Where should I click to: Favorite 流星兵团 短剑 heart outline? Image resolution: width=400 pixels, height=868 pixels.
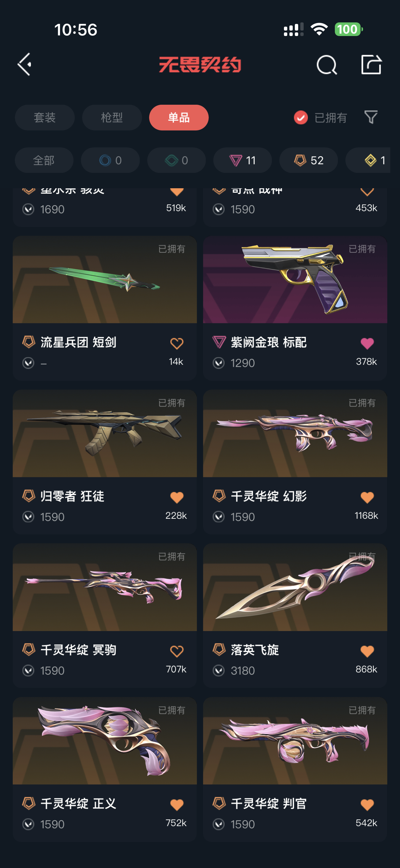[x=176, y=344]
